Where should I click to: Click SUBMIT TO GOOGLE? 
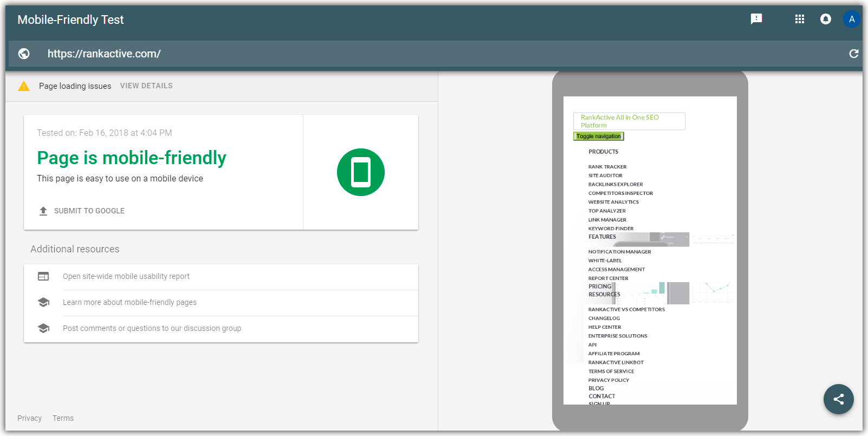[89, 211]
